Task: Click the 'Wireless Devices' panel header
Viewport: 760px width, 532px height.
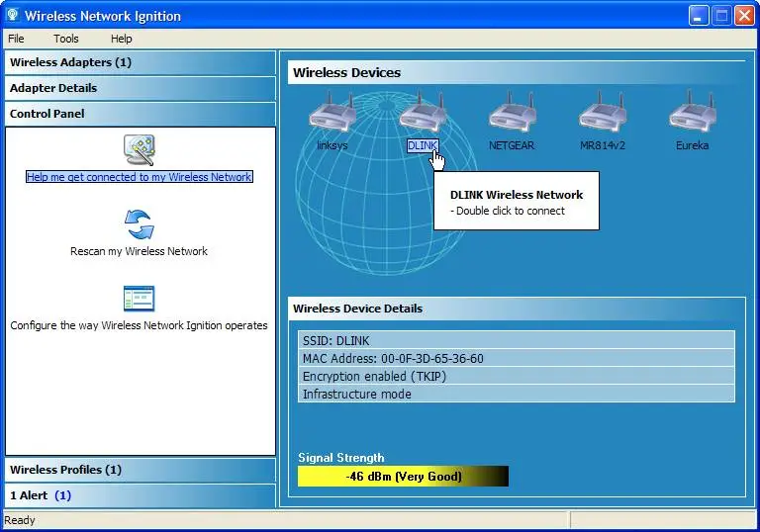Action: (x=517, y=72)
